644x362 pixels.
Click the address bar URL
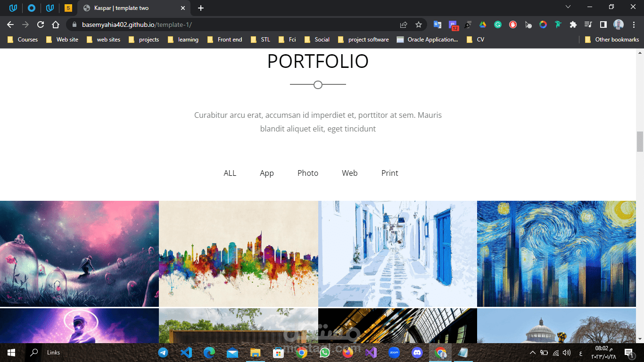137,25
